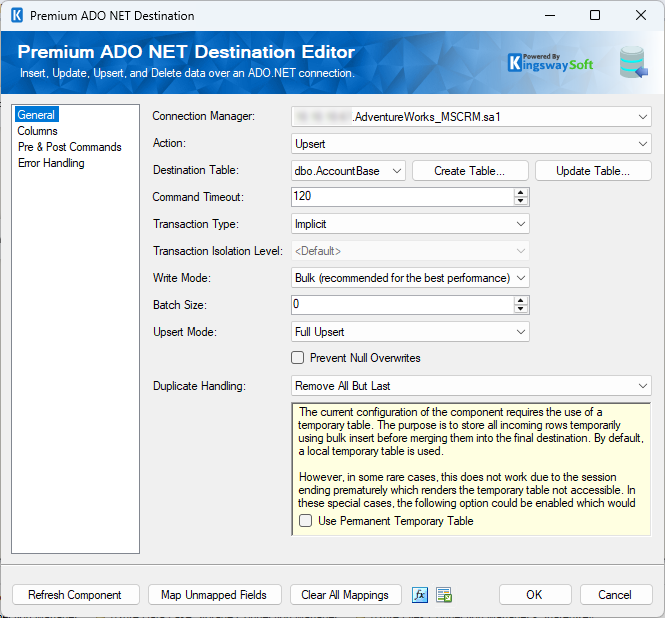
Task: Open the Write Mode dropdown
Action: pos(410,278)
